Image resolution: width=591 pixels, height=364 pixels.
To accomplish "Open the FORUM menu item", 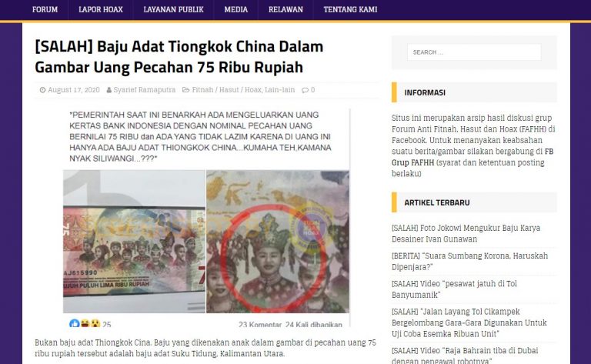I will 45,9.
